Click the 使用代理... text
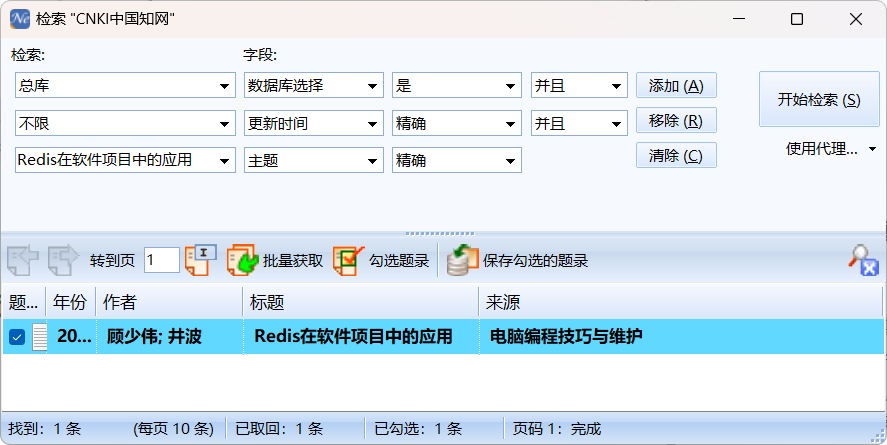Screen dimensions: 887x445 point(821,149)
